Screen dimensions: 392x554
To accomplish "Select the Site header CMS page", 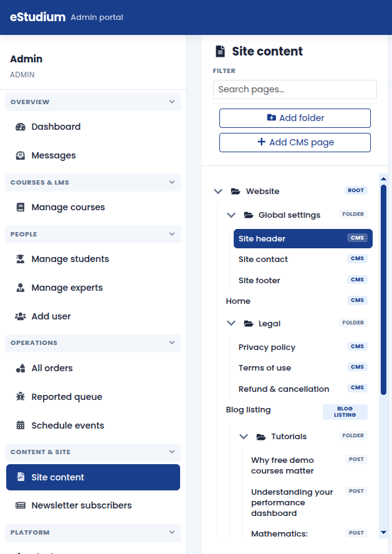I will coord(303,238).
